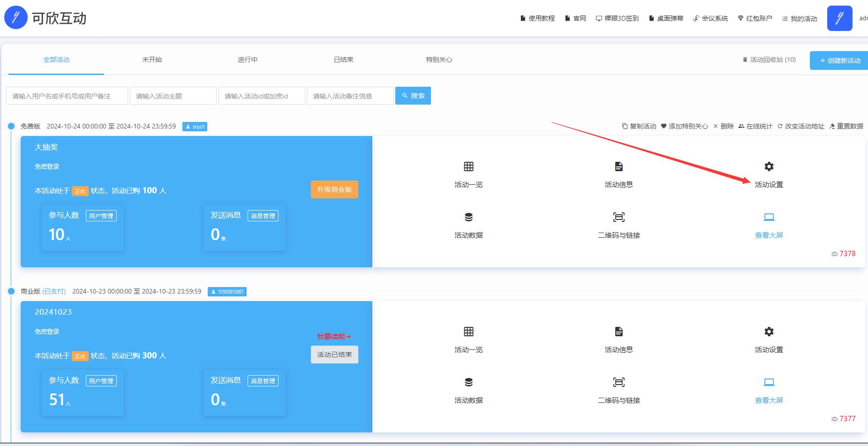Switch to the 已结束 tab
Image resolution: width=868 pixels, height=446 pixels.
pyautogui.click(x=343, y=60)
